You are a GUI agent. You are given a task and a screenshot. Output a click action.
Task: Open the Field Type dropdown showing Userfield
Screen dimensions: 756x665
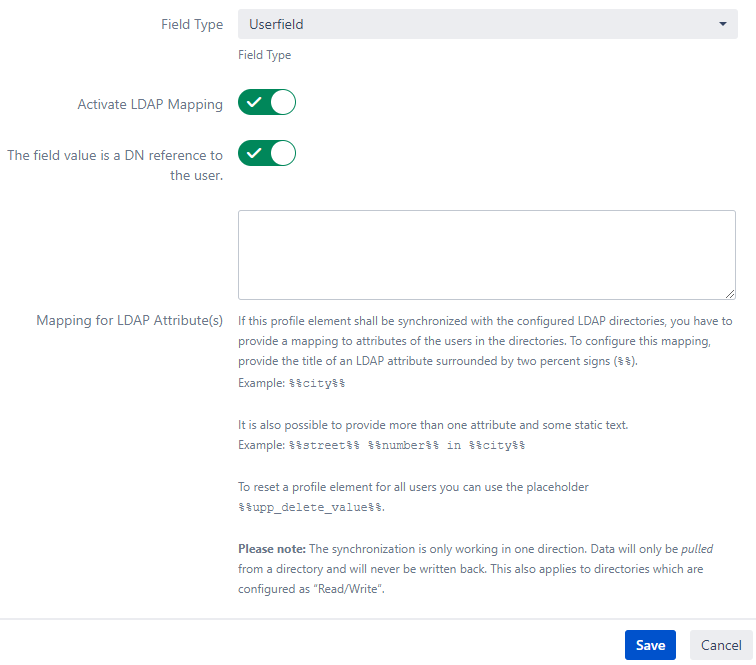coord(486,24)
